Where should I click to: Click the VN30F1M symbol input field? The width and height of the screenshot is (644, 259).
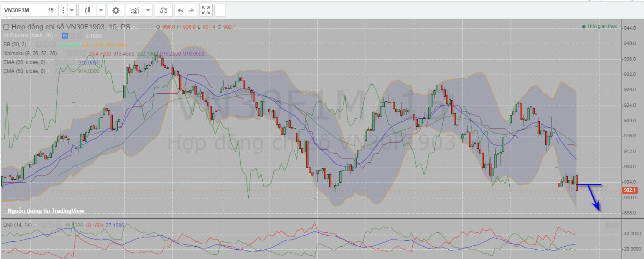[x=22, y=10]
